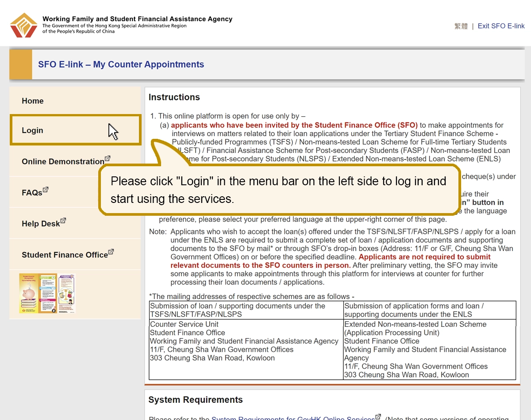Click the external-link icon beside Student Finance Office menu item
This screenshot has height=420, width=531.
(111, 252)
